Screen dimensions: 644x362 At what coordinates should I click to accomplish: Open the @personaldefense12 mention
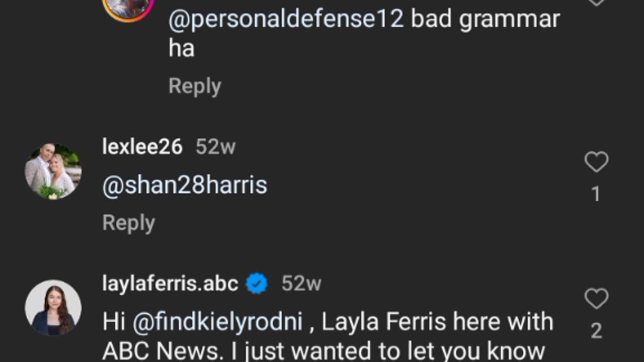point(286,19)
